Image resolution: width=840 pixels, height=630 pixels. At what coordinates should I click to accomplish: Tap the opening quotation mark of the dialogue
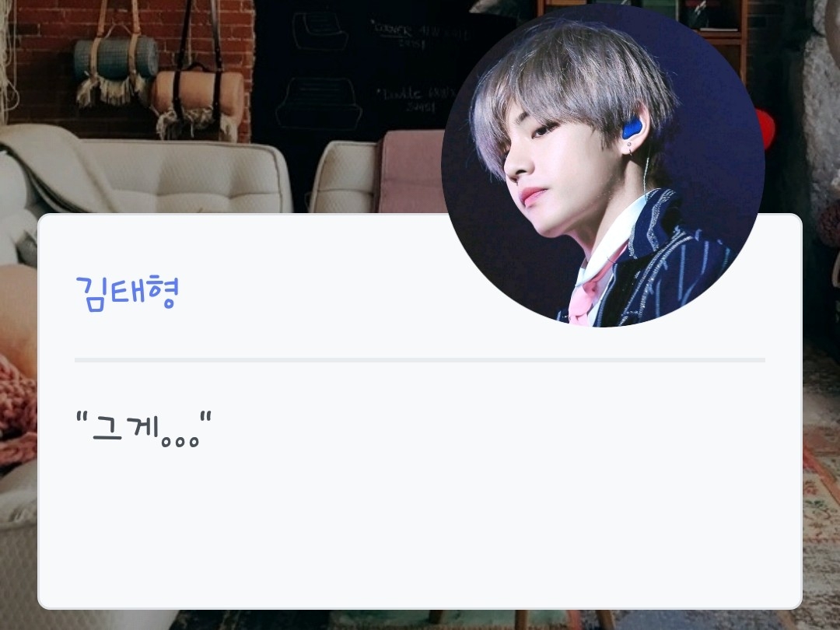click(82, 418)
